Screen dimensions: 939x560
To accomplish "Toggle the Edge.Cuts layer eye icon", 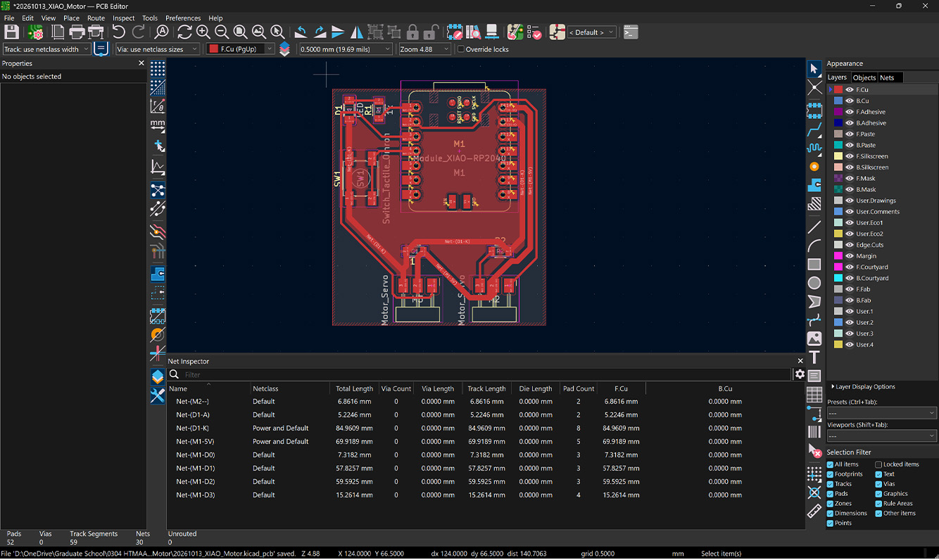I will [x=849, y=245].
